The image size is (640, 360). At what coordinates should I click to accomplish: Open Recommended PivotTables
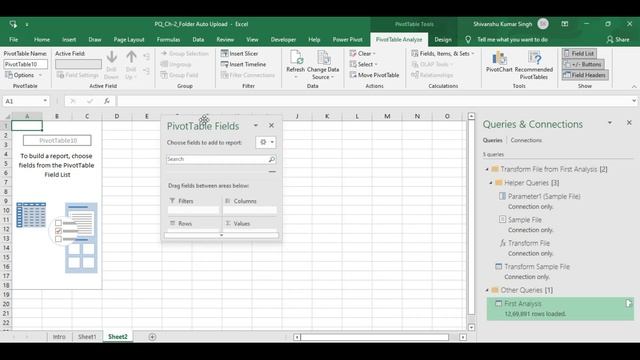(534, 65)
